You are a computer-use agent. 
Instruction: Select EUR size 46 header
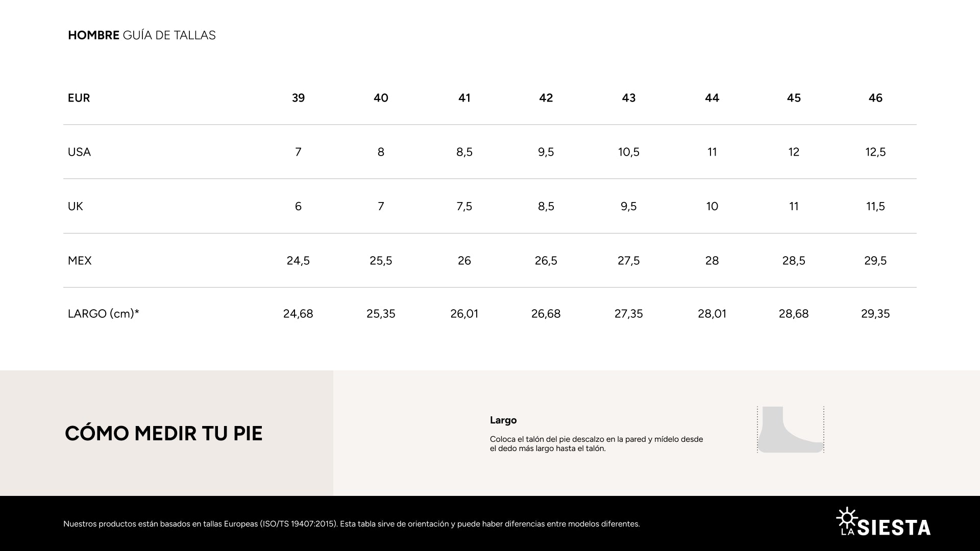click(875, 98)
